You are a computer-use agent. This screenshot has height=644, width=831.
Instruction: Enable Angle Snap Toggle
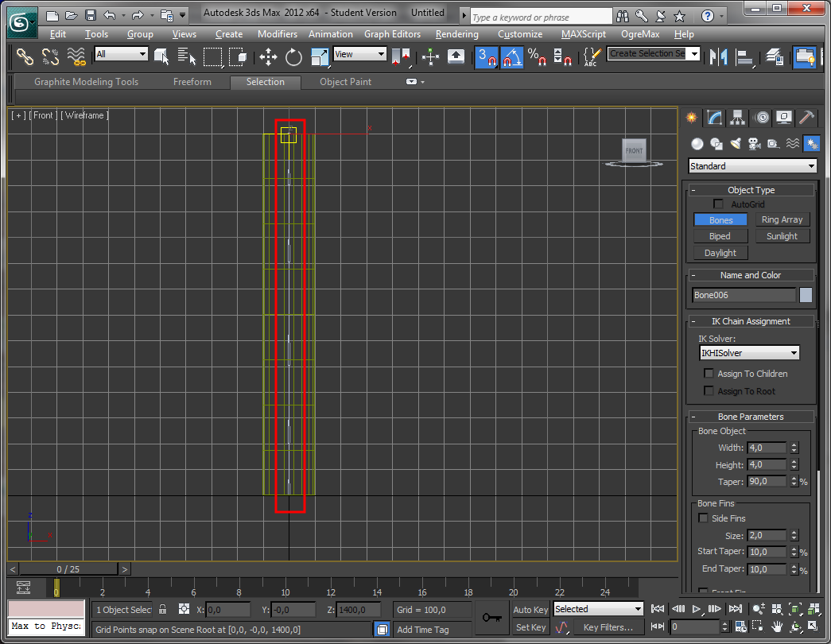pos(511,57)
